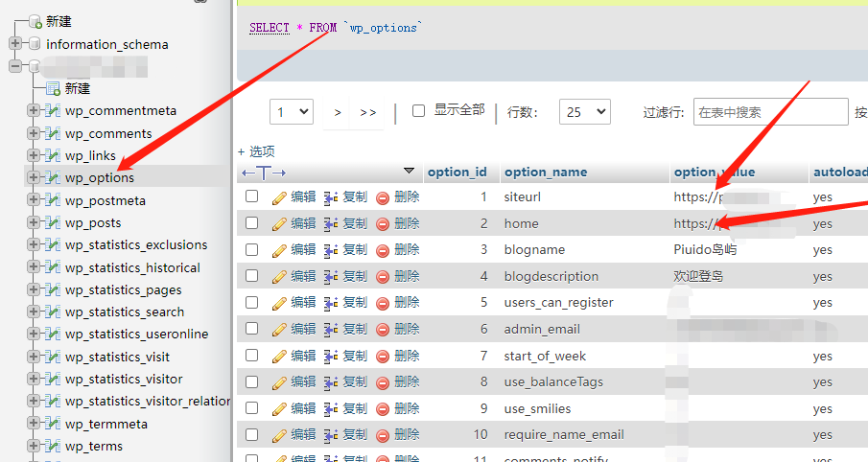Image resolution: width=868 pixels, height=462 pixels.
Task: Click the pencil edit icon for admin_email row
Action: point(280,330)
